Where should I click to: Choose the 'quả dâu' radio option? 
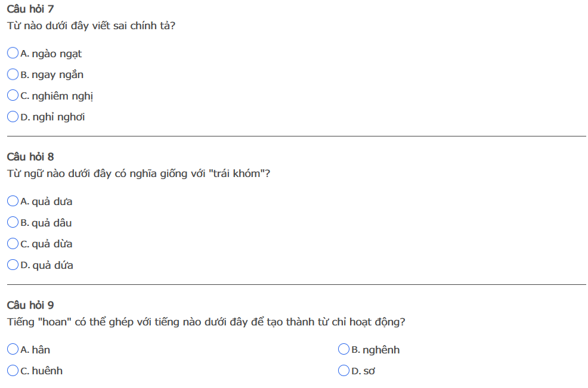pyautogui.click(x=13, y=223)
